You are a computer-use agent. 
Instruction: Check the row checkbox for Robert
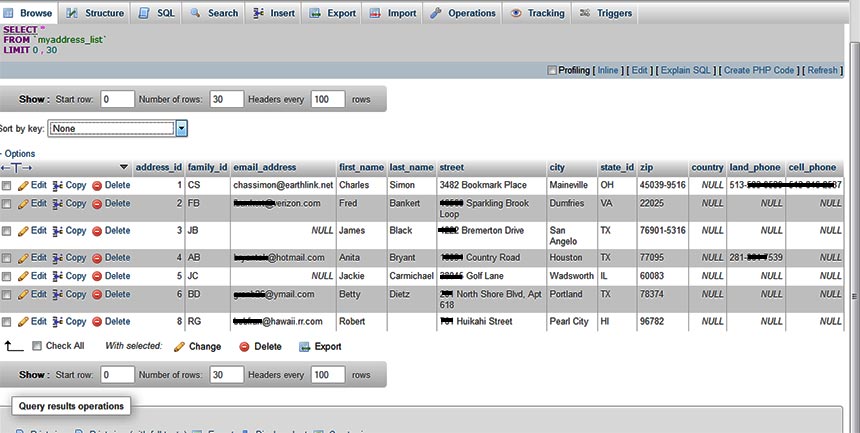[x=6, y=322]
